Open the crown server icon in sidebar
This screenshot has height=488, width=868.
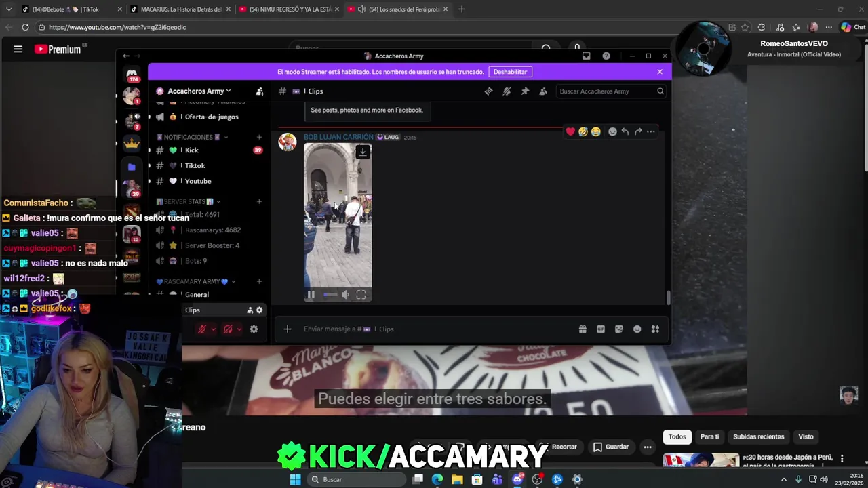pos(132,143)
